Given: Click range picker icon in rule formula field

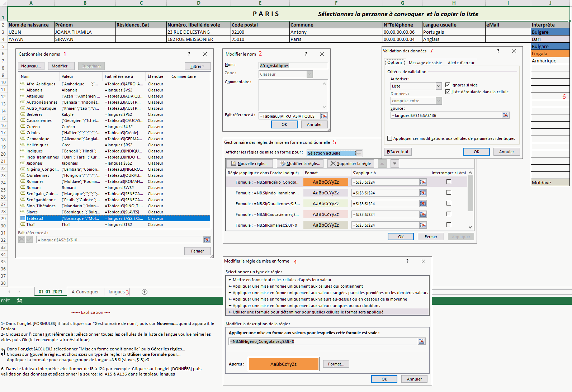Looking at the screenshot, I should (421, 341).
